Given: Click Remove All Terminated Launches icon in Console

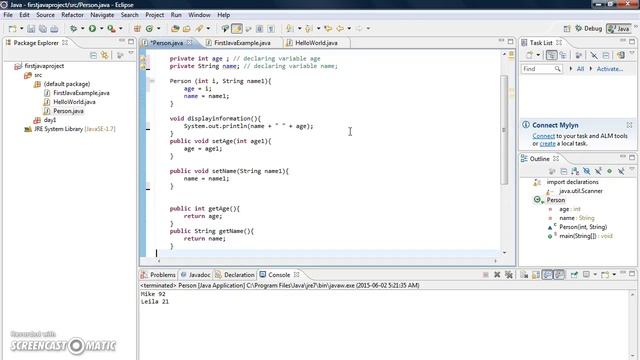Looking at the screenshot, I should click(x=509, y=275).
